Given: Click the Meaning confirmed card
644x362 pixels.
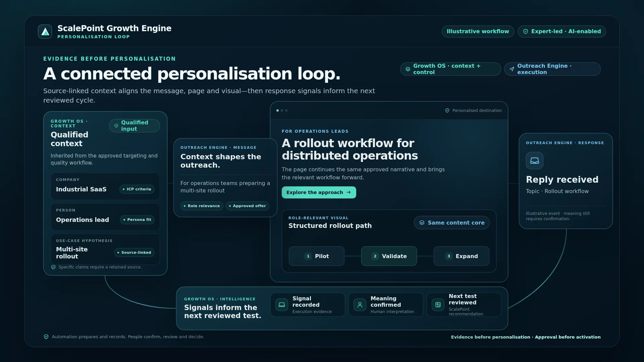Looking at the screenshot, I should click(x=386, y=305).
